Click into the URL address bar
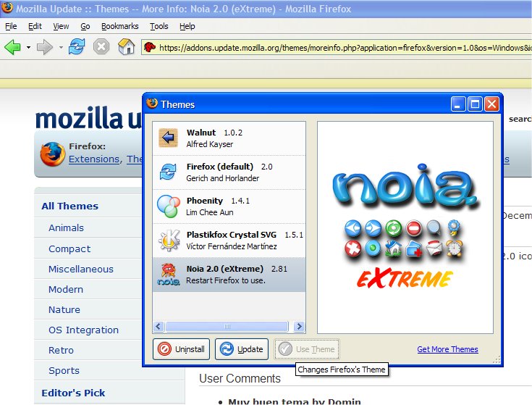This screenshot has height=405, width=532. tap(337, 48)
